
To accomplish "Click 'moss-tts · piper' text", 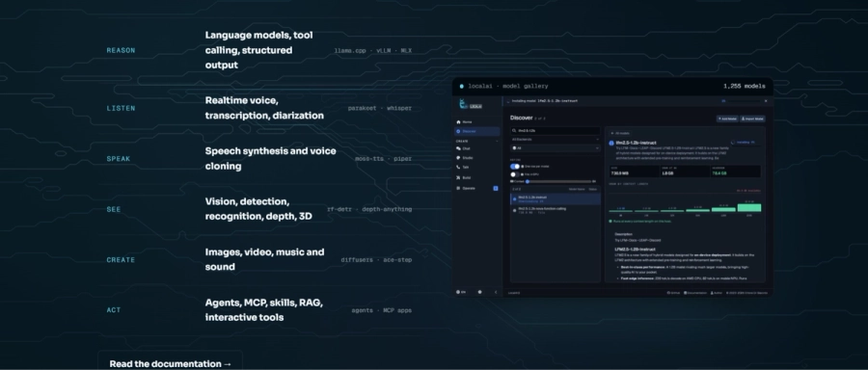I will coord(384,159).
